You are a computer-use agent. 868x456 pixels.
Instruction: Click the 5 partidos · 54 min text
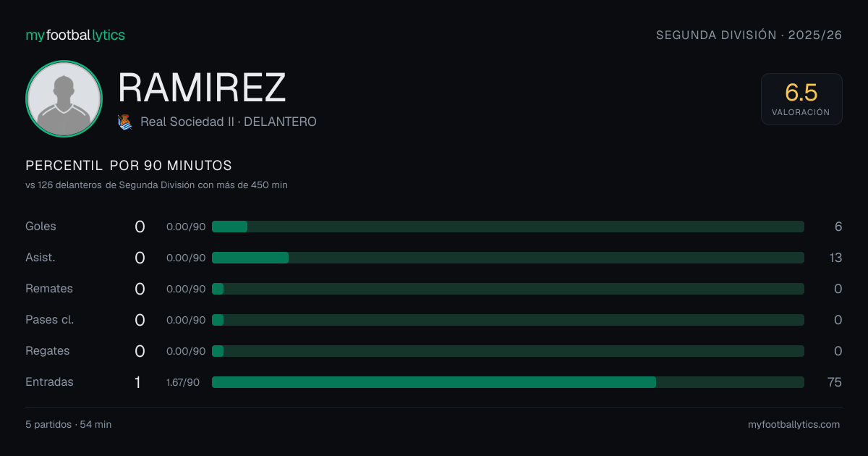tap(69, 425)
